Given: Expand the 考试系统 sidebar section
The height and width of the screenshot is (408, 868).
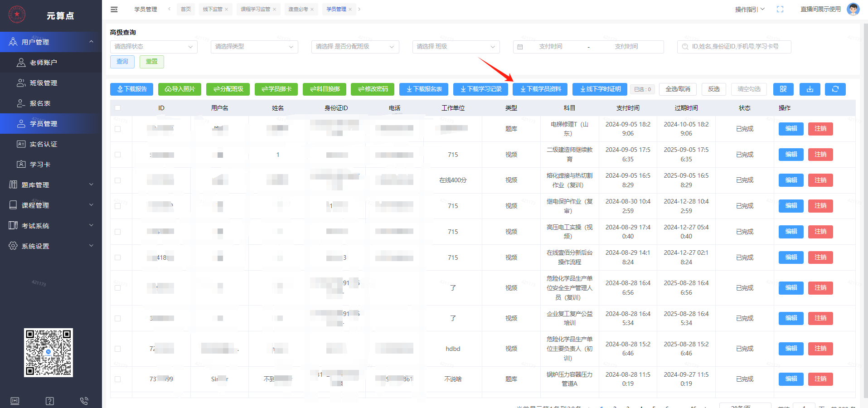Looking at the screenshot, I should click(51, 226).
